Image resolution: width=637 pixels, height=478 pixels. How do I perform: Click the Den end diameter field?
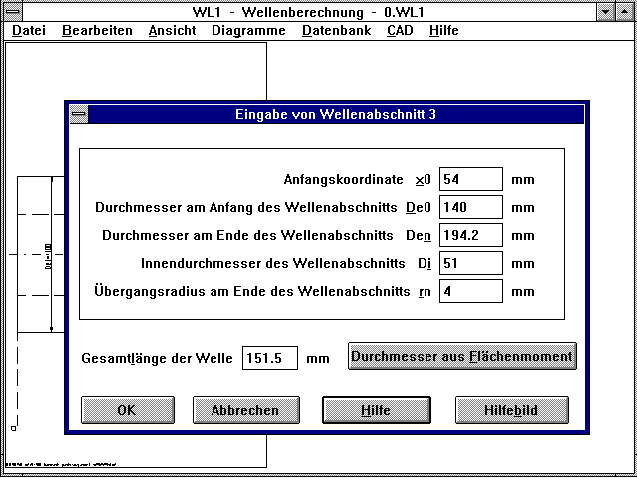click(x=470, y=236)
